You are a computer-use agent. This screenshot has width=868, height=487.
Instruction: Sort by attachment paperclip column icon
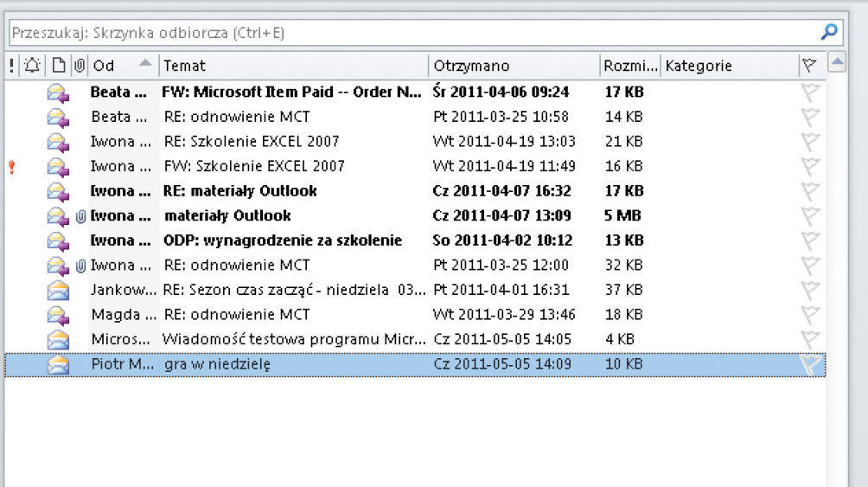pyautogui.click(x=79, y=66)
